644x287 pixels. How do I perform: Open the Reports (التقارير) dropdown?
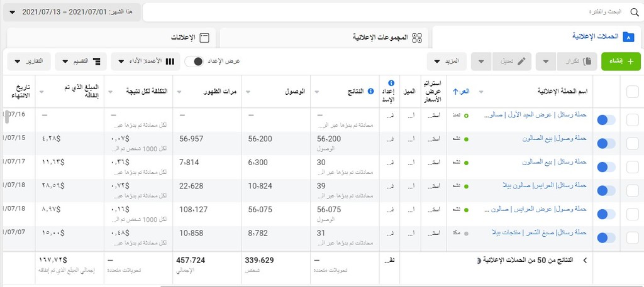pos(29,62)
